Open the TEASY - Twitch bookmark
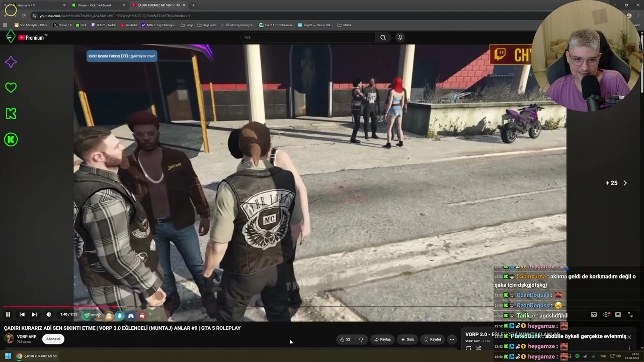This screenshot has width=644, height=362. point(103,25)
